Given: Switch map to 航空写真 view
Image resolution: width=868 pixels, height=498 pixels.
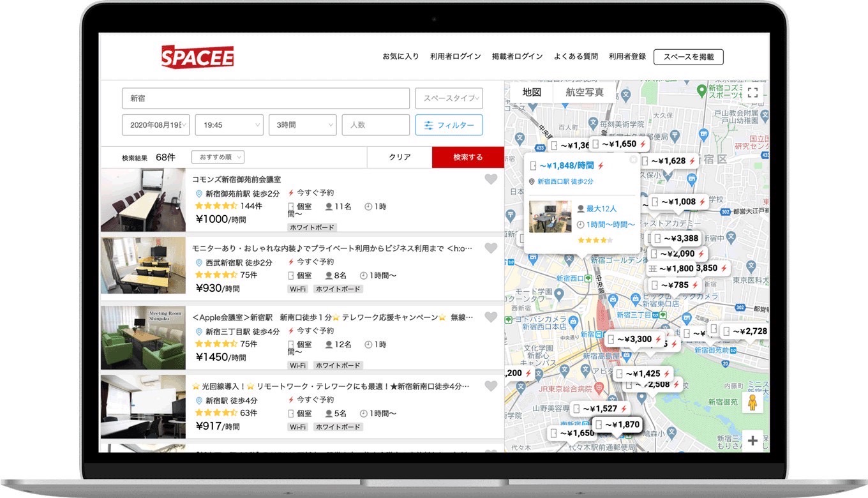Looking at the screenshot, I should pos(584,93).
